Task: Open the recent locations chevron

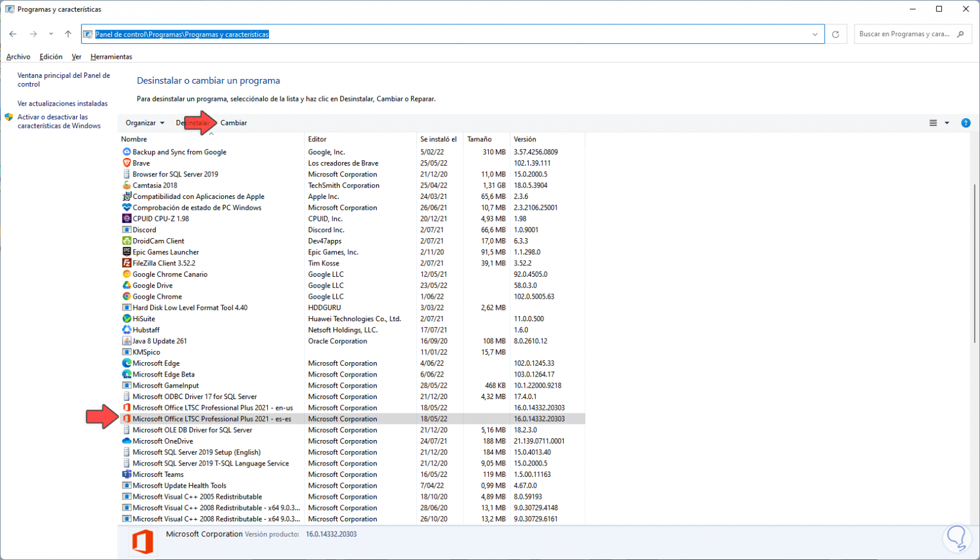Action: (51, 34)
